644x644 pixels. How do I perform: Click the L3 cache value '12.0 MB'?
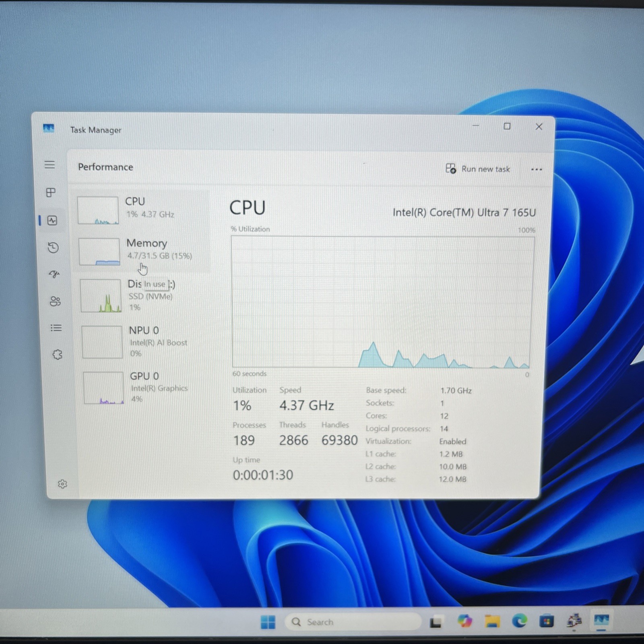click(452, 479)
